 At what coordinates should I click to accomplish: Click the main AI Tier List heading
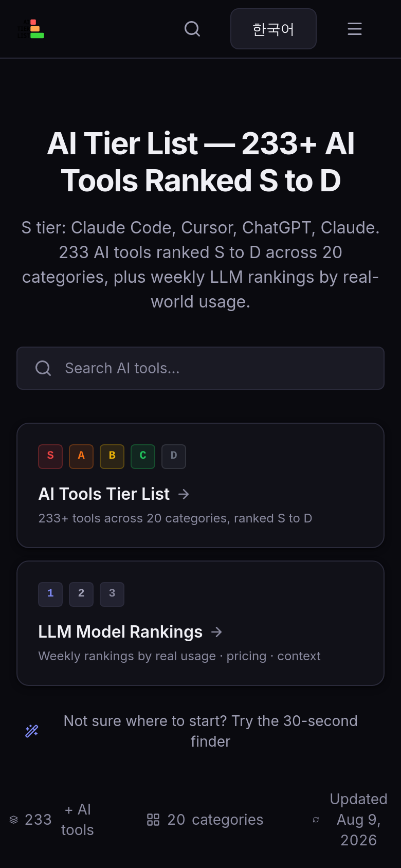[200, 162]
